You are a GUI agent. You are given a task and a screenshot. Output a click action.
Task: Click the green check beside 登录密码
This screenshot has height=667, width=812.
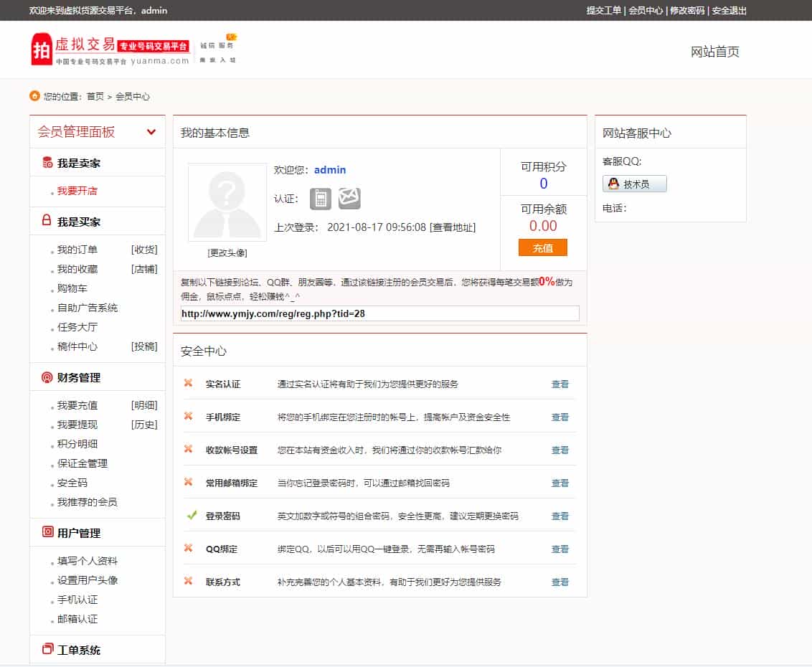(x=192, y=515)
